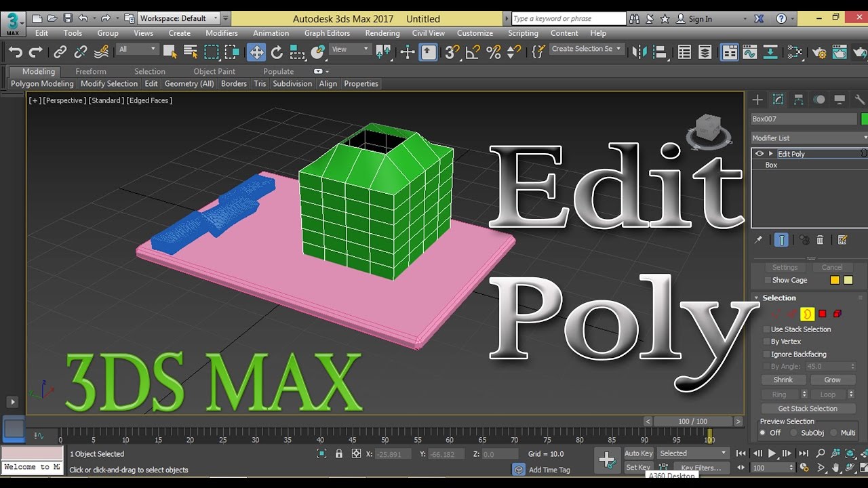The image size is (868, 488).
Task: Open the Workspace: Default dropdown
Action: click(179, 18)
